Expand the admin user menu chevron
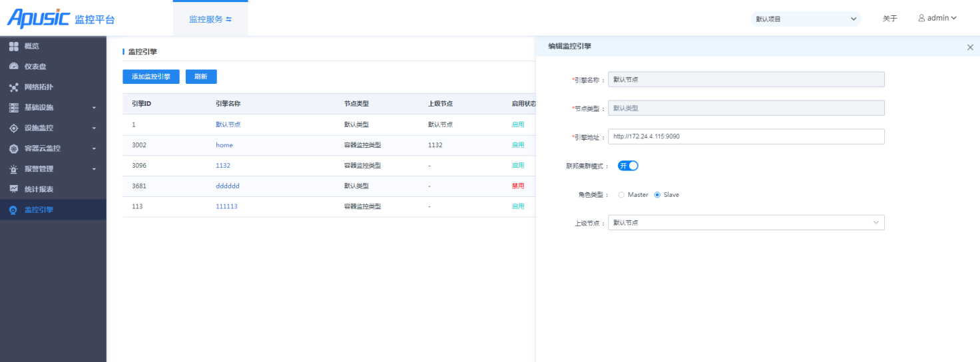Viewport: 980px width, 362px height. pos(953,18)
